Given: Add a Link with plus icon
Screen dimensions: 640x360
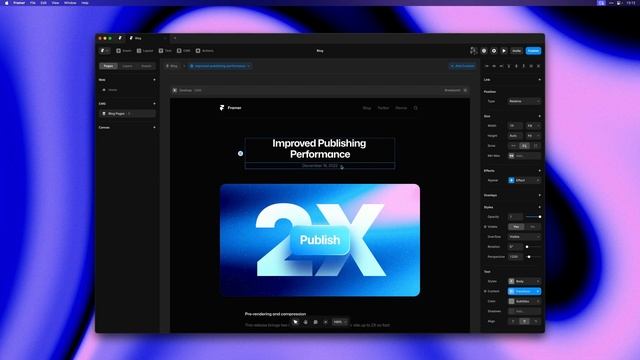Looking at the screenshot, I should click(x=540, y=80).
